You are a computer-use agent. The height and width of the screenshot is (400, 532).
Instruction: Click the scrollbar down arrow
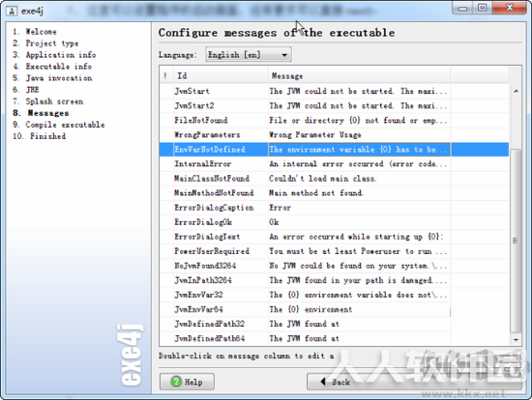(516, 339)
